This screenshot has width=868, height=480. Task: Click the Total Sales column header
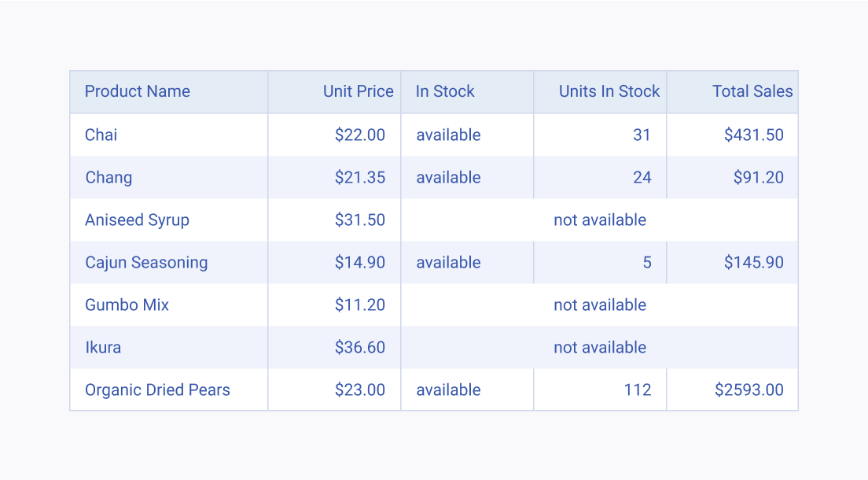[733, 92]
